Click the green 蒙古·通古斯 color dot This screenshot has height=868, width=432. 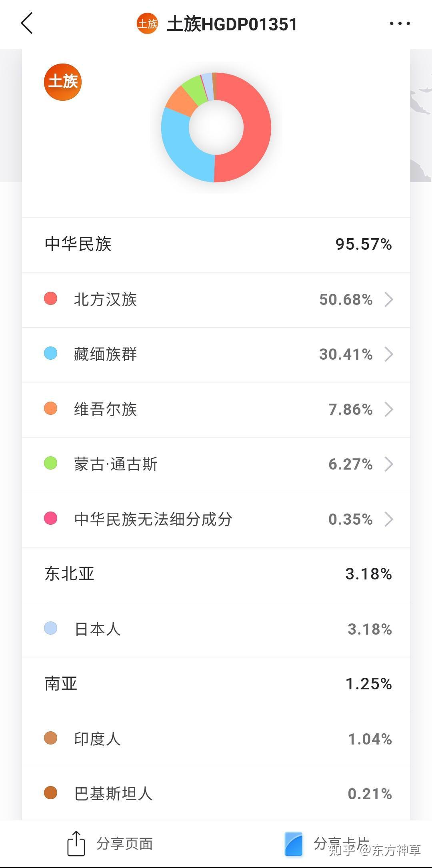51,463
